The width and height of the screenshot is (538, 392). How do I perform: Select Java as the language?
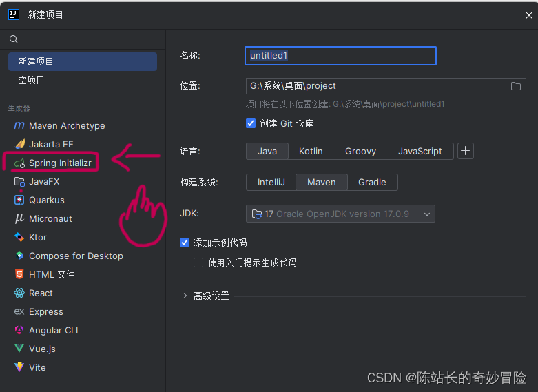(267, 152)
